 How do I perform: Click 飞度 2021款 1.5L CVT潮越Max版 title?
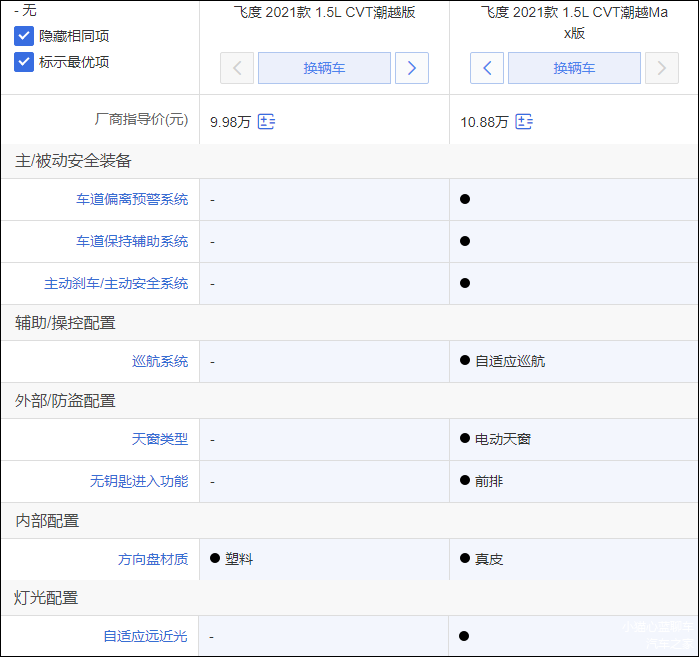(574, 22)
